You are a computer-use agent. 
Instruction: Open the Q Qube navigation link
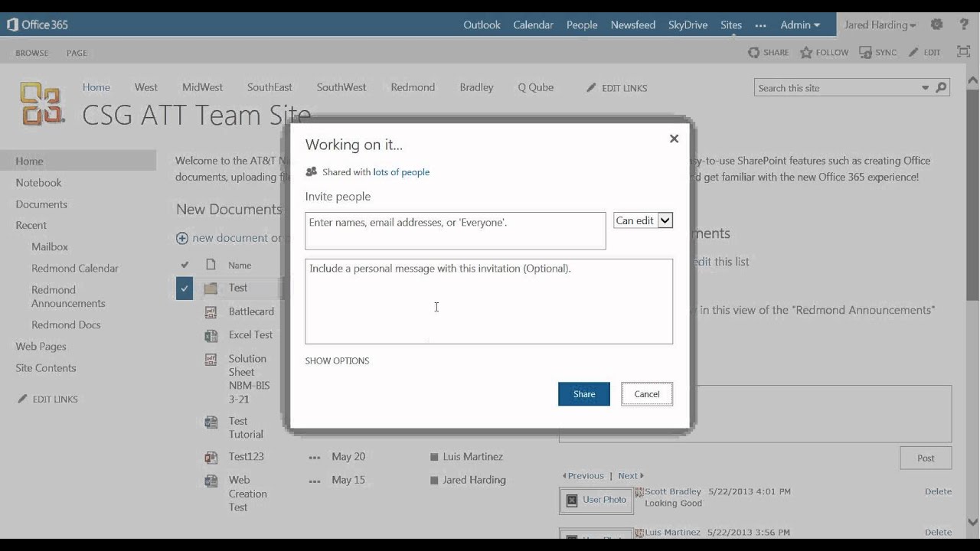point(535,87)
